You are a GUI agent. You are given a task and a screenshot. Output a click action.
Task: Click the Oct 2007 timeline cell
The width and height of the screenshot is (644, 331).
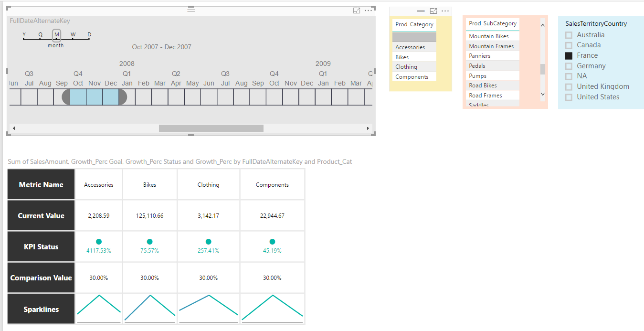coord(78,96)
